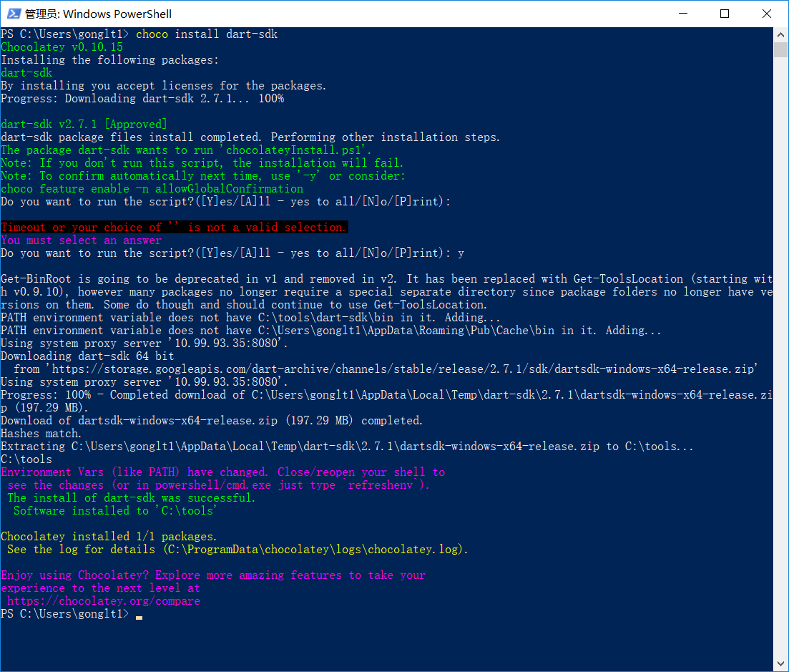Viewport: 789px width, 672px height.
Task: Close the Windows PowerShell window
Action: (766, 14)
